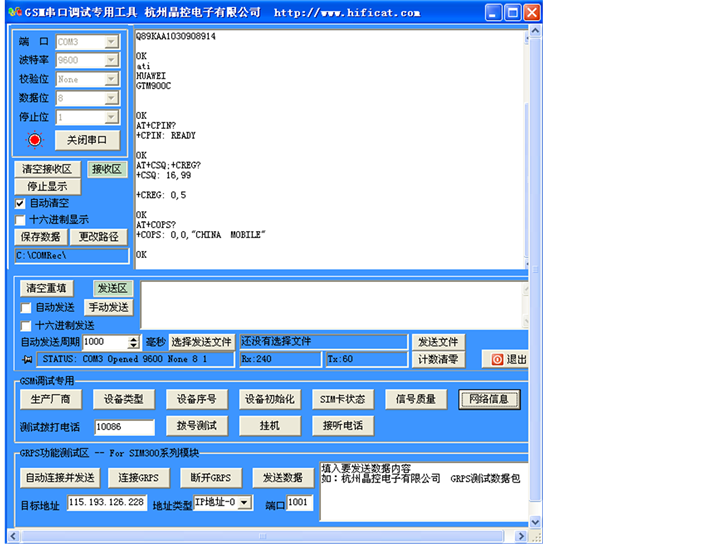Click the app icon in the title bar
This screenshot has width=722, height=544.
[x=13, y=13]
